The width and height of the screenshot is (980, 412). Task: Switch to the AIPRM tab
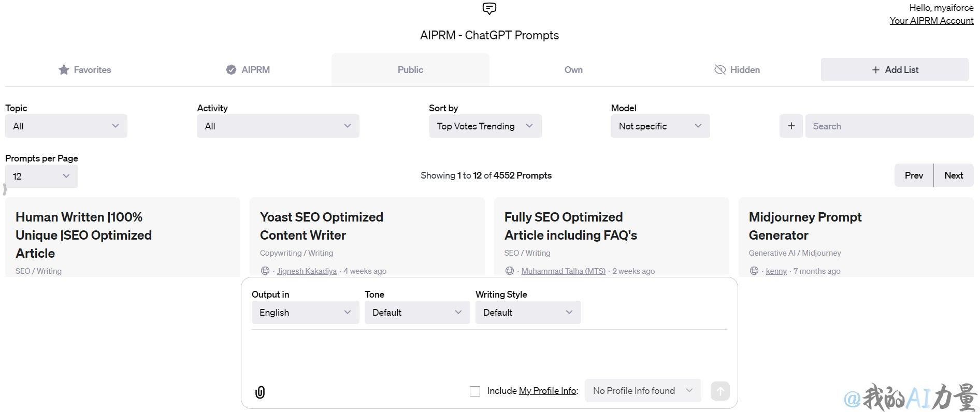tap(248, 70)
